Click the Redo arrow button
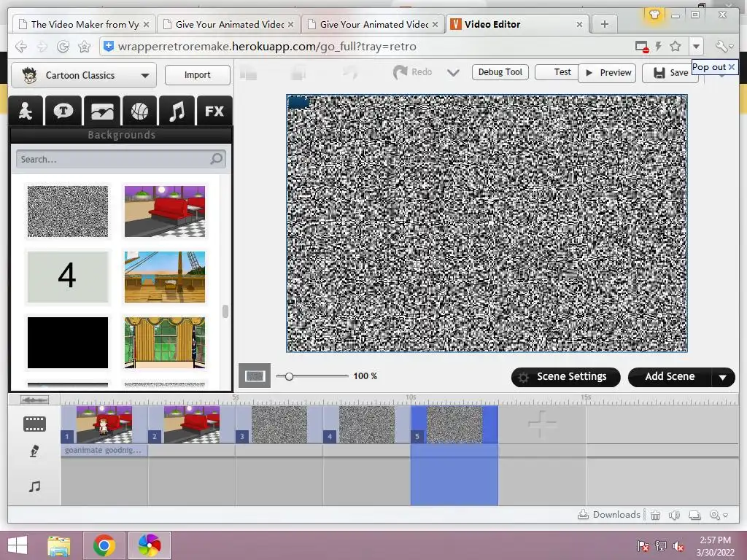 413,72
